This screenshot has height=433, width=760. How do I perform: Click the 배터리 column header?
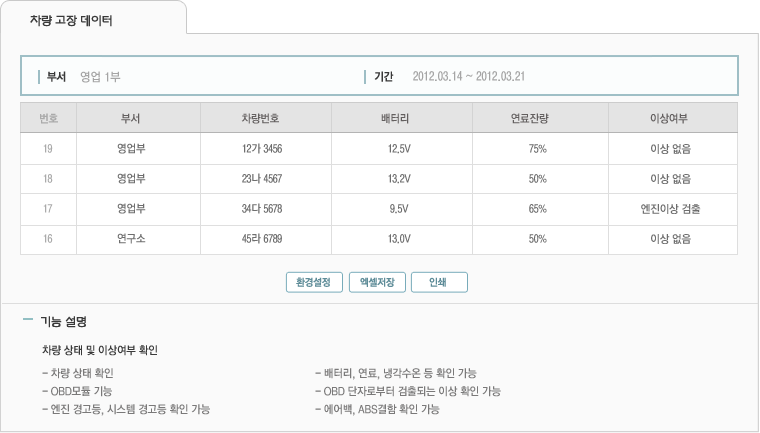click(402, 118)
